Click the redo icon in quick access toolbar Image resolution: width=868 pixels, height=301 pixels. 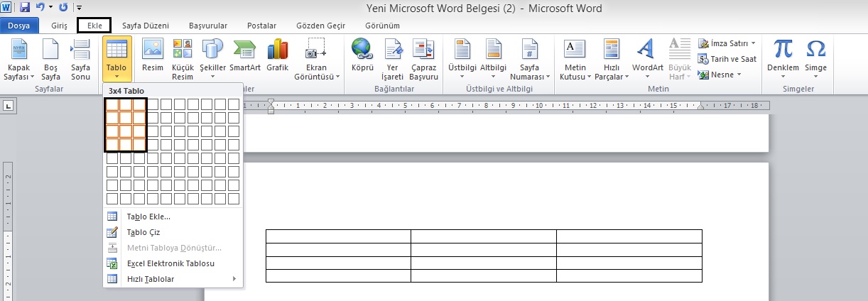tap(64, 9)
